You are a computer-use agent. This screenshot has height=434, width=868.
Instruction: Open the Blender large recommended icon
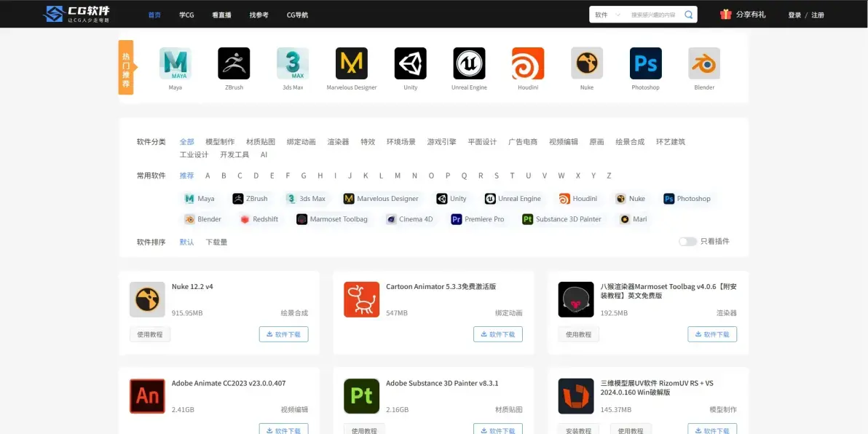[x=704, y=63]
